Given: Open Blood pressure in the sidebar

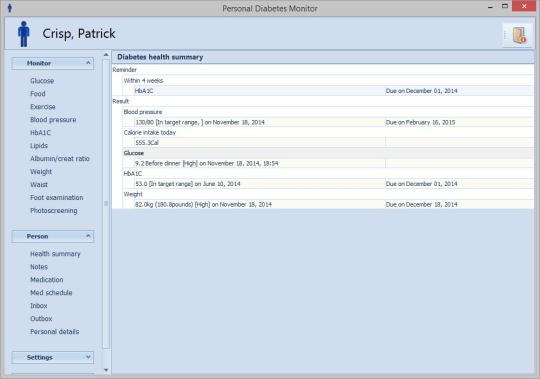Looking at the screenshot, I should tap(53, 120).
